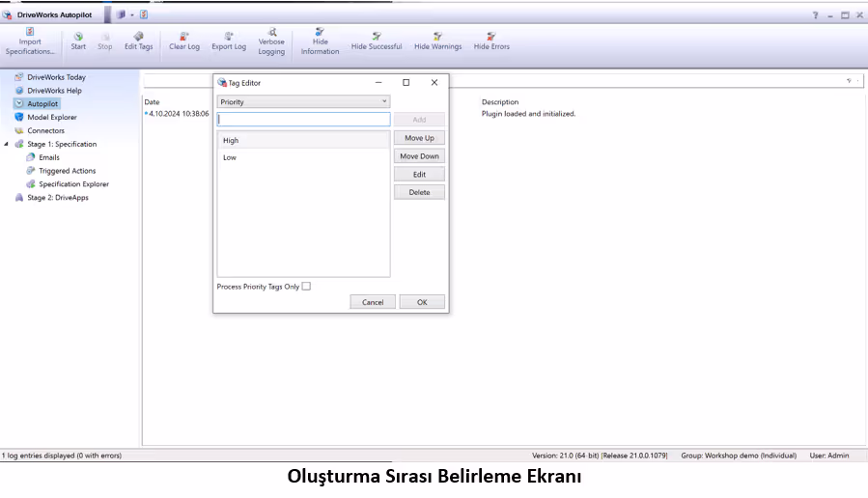The image size is (868, 498).
Task: Select Stage 2: DriveApps node
Action: click(x=51, y=198)
